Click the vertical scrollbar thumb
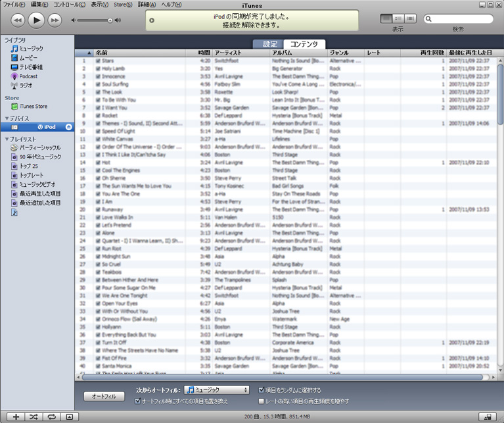 [x=500, y=94]
